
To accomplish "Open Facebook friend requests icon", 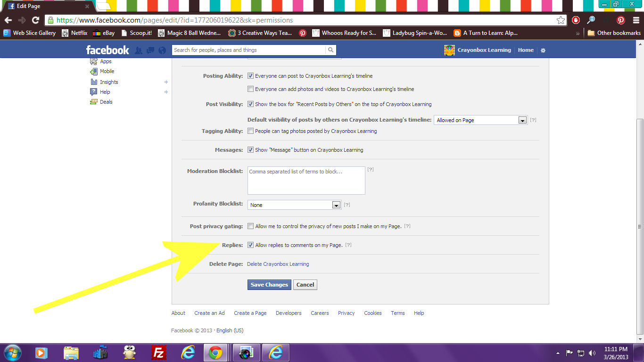I will tap(139, 50).
